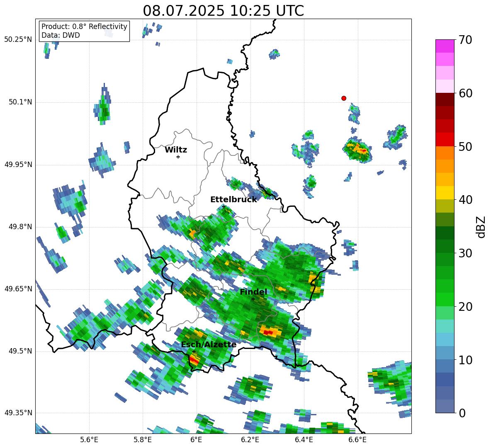
Task: Click the magenta top swatch of the colorbar
Action: click(x=445, y=46)
